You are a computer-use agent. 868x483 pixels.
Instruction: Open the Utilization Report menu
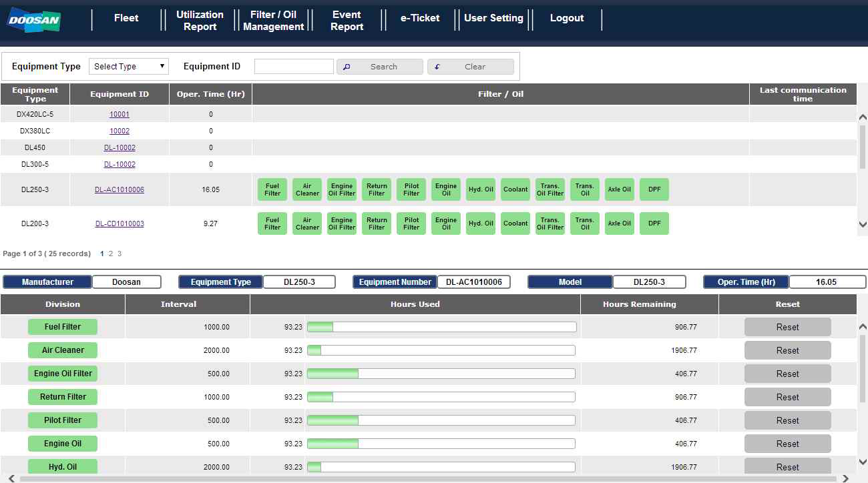[x=200, y=21]
